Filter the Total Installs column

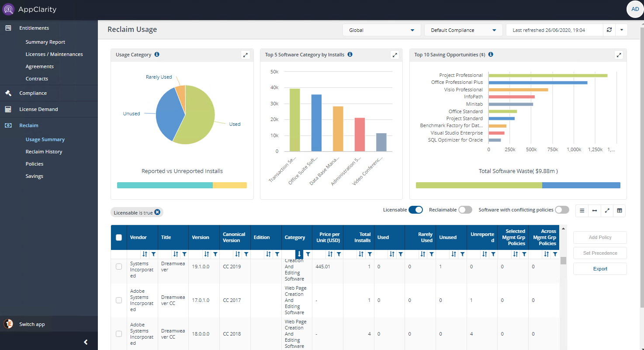[370, 254]
